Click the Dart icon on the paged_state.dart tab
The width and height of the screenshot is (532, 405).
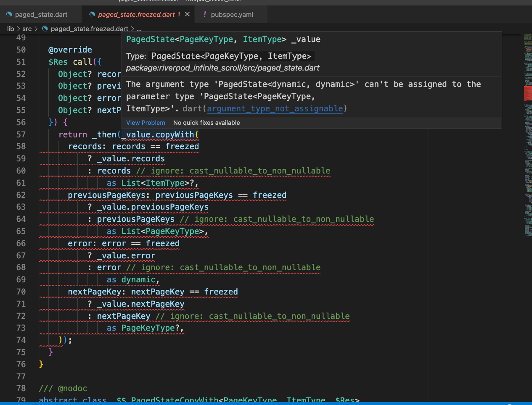tap(9, 14)
